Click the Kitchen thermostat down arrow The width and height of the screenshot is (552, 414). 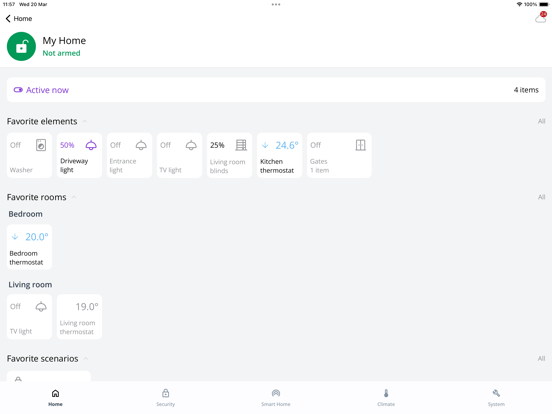pyautogui.click(x=265, y=145)
